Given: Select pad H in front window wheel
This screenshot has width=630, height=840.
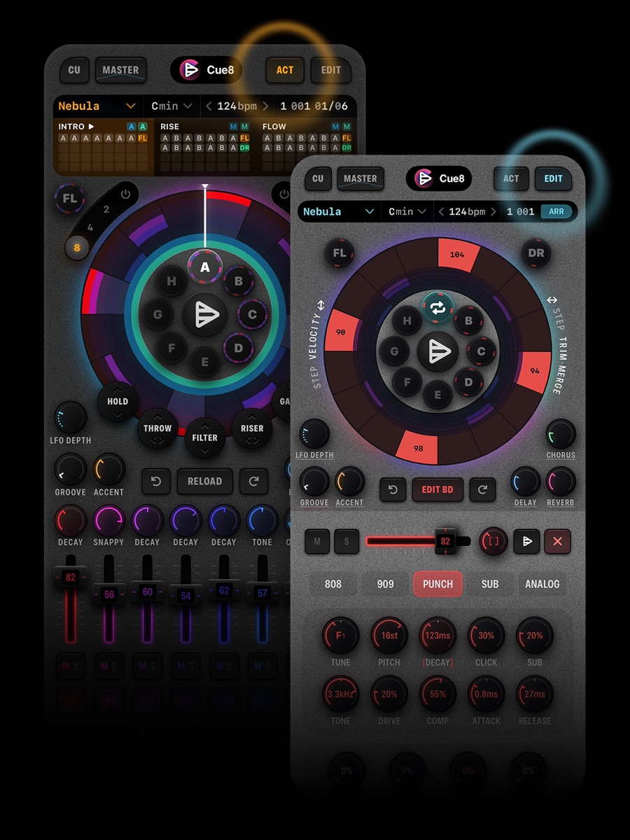Looking at the screenshot, I should pos(407,321).
